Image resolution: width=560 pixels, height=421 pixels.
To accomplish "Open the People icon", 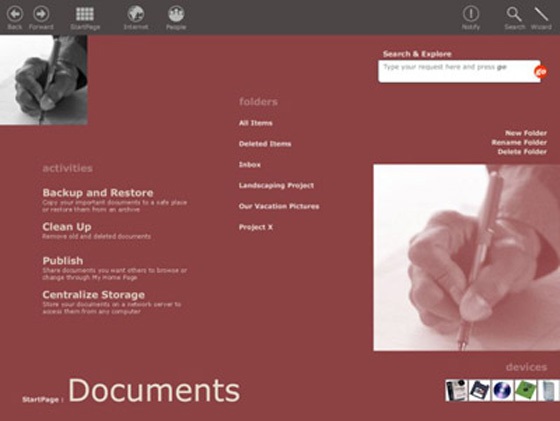I will [176, 14].
